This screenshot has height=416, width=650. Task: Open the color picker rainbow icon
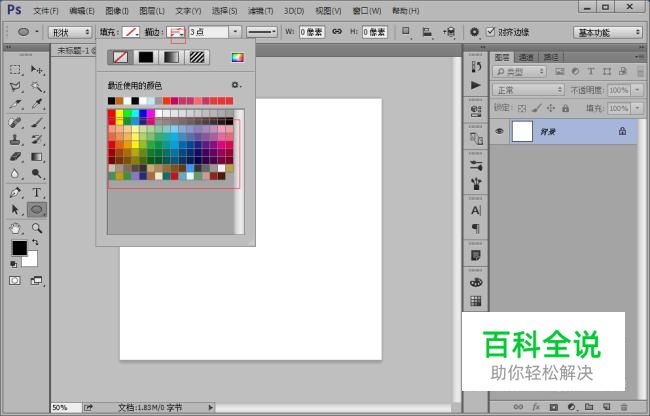click(238, 58)
